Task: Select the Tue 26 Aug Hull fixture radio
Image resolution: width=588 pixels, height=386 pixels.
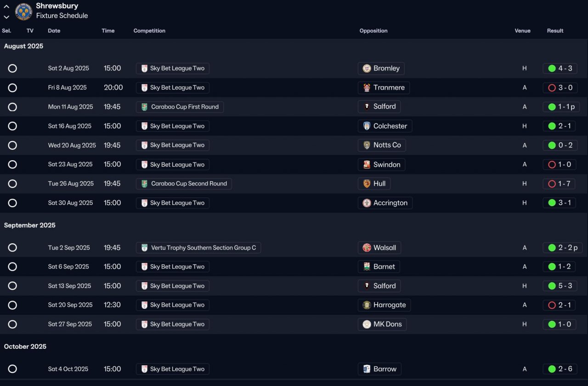Action: pyautogui.click(x=12, y=184)
